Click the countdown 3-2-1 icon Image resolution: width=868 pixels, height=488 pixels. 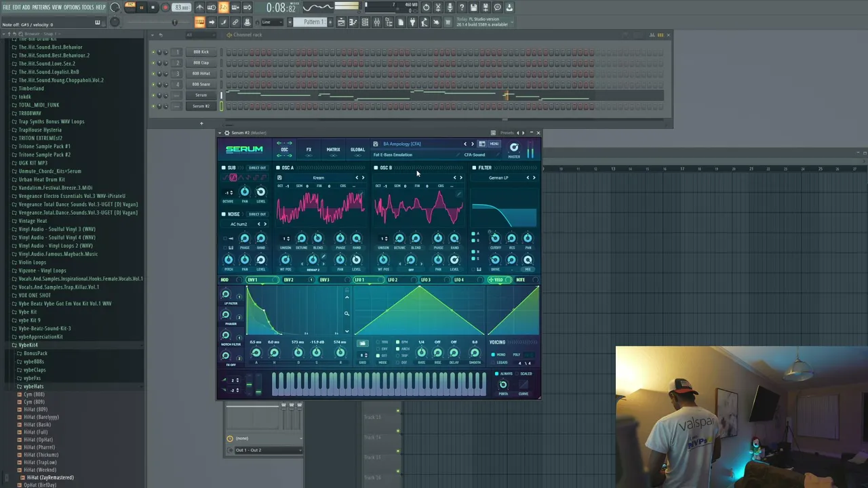click(x=223, y=7)
